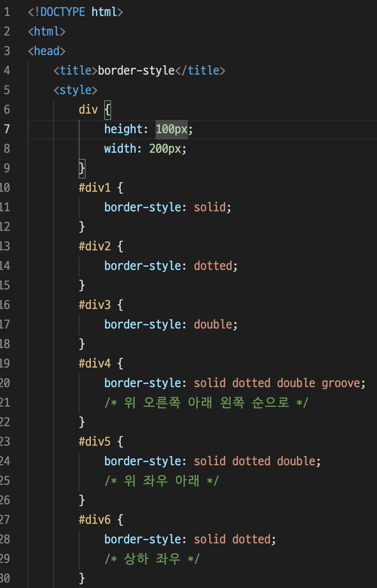Click the border-style property on line 14
Image resolution: width=377 pixels, height=588 pixels.
point(143,266)
